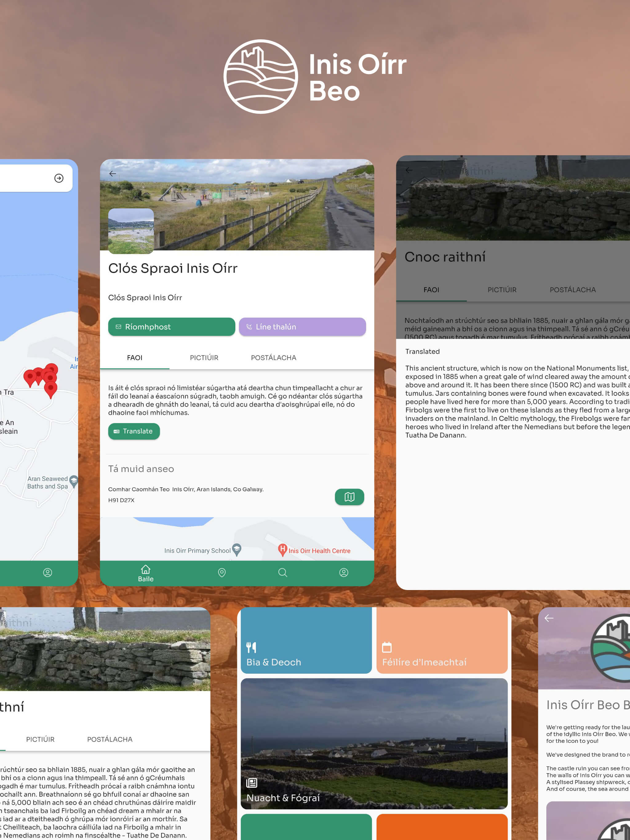The height and width of the screenshot is (840, 630).
Task: Open search in the Clós Spraoi bottom bar
Action: tap(283, 573)
